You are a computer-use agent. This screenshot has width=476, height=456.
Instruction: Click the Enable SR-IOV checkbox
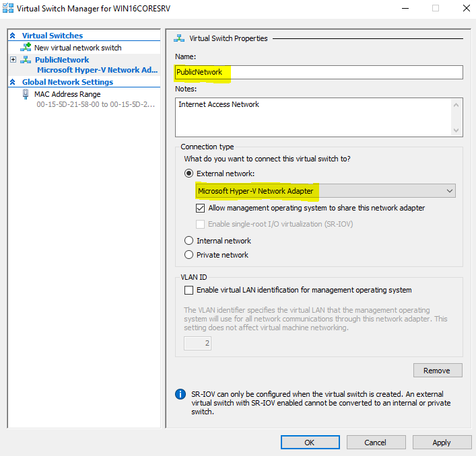[x=200, y=224]
